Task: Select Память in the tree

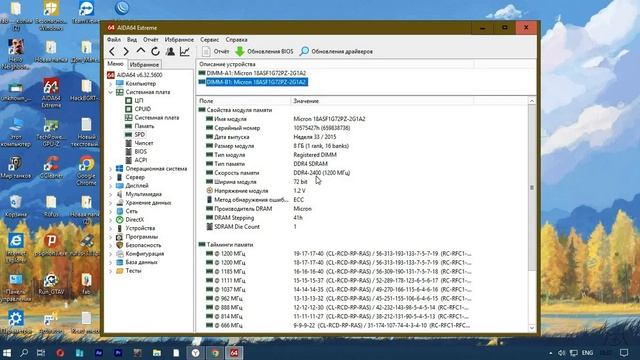Action: pos(140,126)
